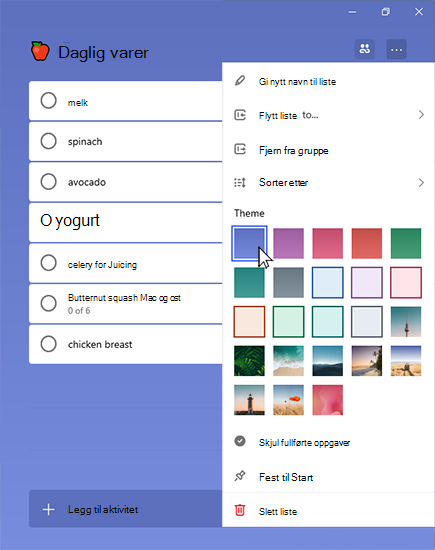Screen dimensions: 435x550
Task: Click the red apple list emoji
Action: [x=40, y=51]
